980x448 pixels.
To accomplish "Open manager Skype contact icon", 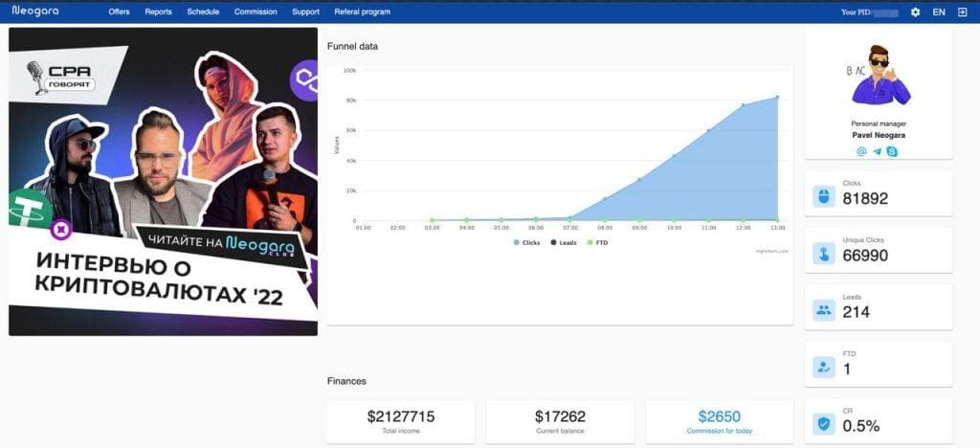I will 893,151.
